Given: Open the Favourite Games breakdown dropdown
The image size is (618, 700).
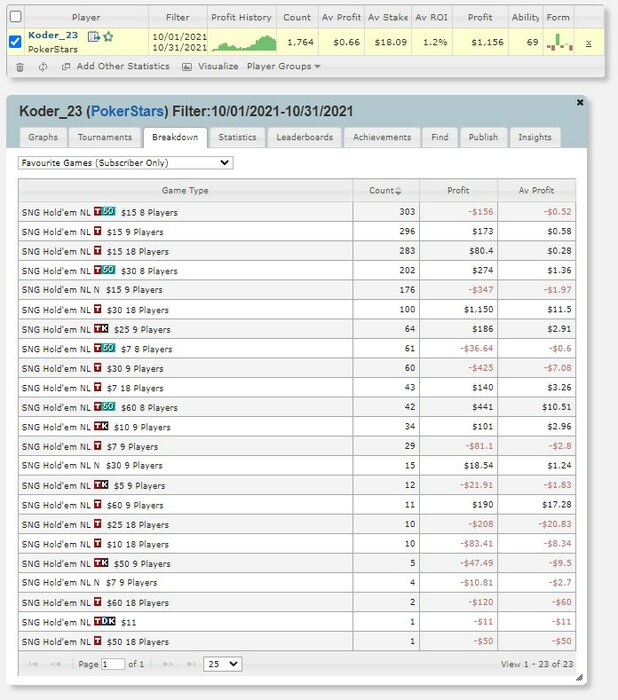Looking at the screenshot, I should (x=125, y=163).
